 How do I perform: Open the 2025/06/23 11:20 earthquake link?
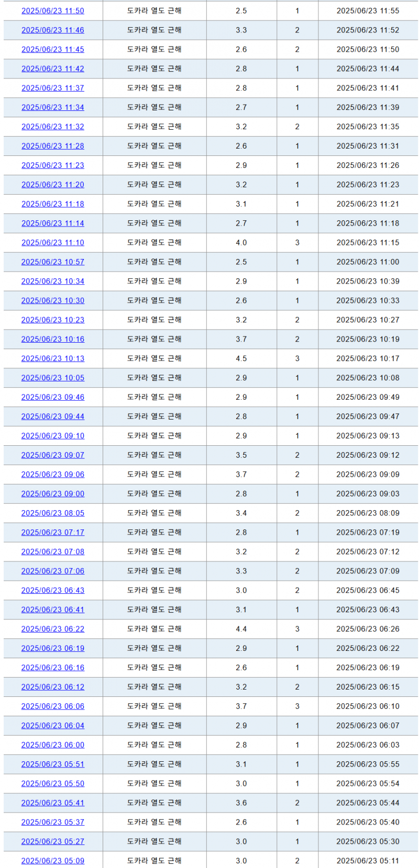pyautogui.click(x=53, y=185)
